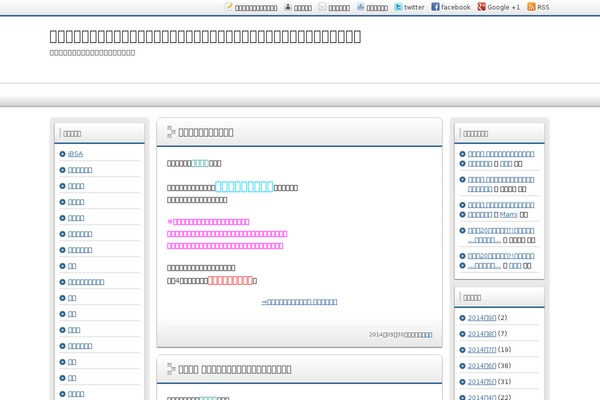Image resolution: width=600 pixels, height=400 pixels.
Task: Click the Google +1 icon
Action: (481, 7)
